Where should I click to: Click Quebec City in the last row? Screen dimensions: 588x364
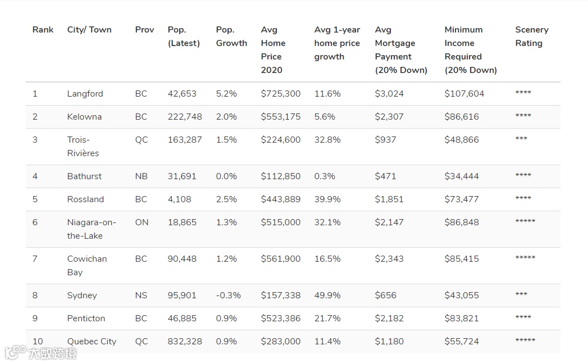(92, 342)
